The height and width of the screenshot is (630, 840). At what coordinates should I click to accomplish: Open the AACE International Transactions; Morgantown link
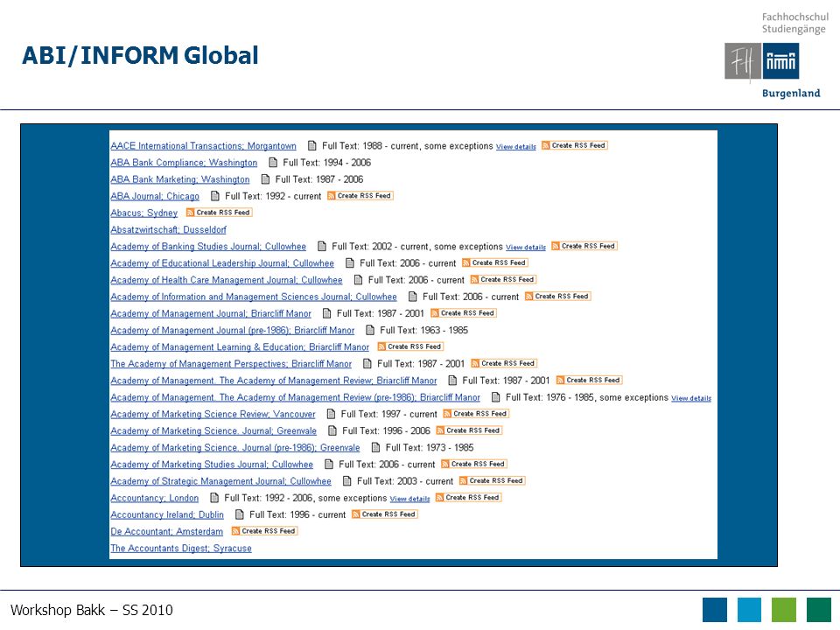pos(203,146)
